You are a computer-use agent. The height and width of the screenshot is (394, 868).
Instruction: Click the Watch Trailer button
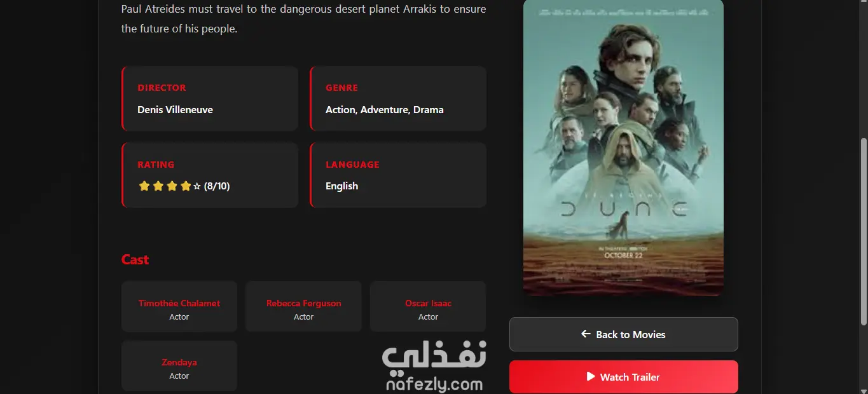click(x=624, y=377)
